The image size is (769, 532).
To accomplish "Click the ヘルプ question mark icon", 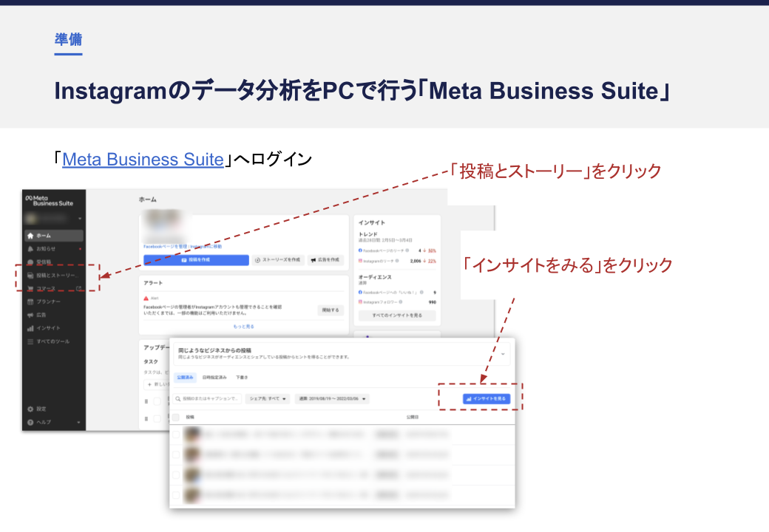I will [x=30, y=422].
